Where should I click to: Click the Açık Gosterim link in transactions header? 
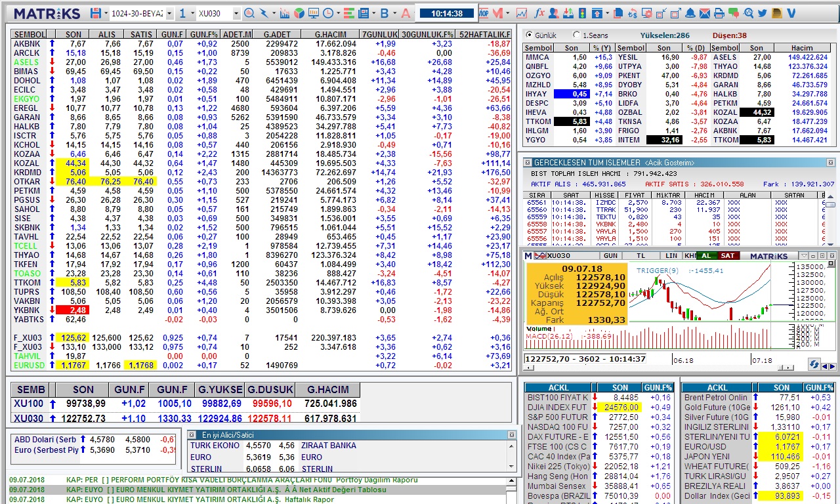(x=669, y=163)
